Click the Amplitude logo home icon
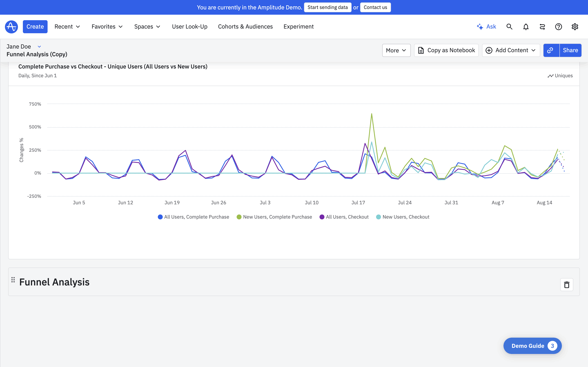This screenshot has width=588, height=367. pyautogui.click(x=11, y=27)
